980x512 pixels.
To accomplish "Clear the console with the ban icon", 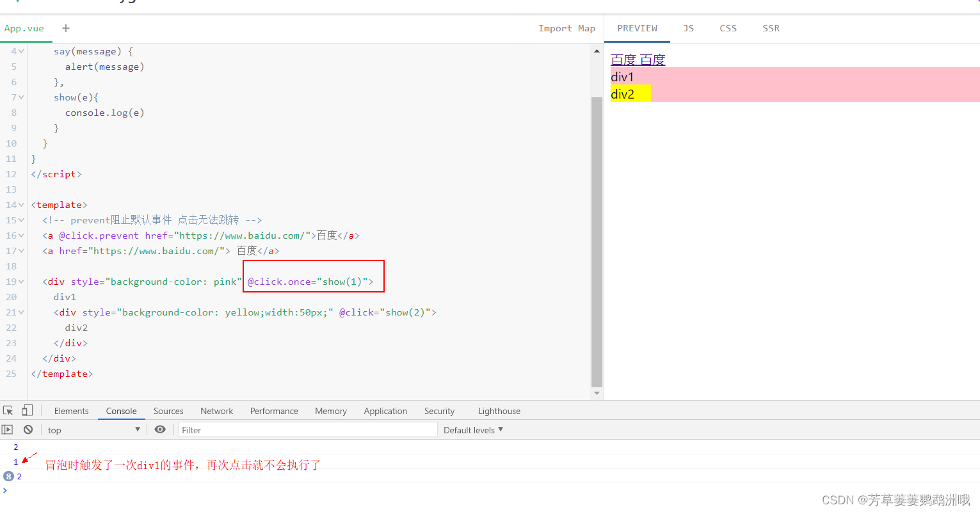I will pos(28,429).
